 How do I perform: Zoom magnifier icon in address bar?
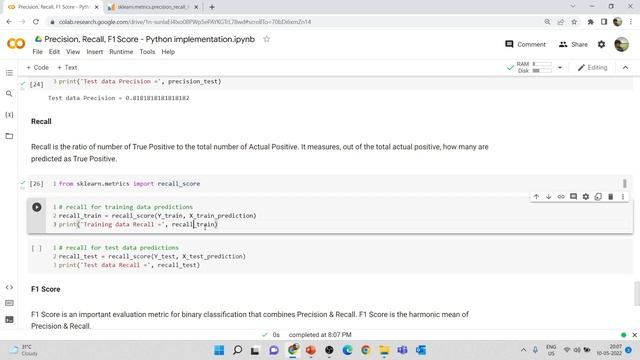547,22
